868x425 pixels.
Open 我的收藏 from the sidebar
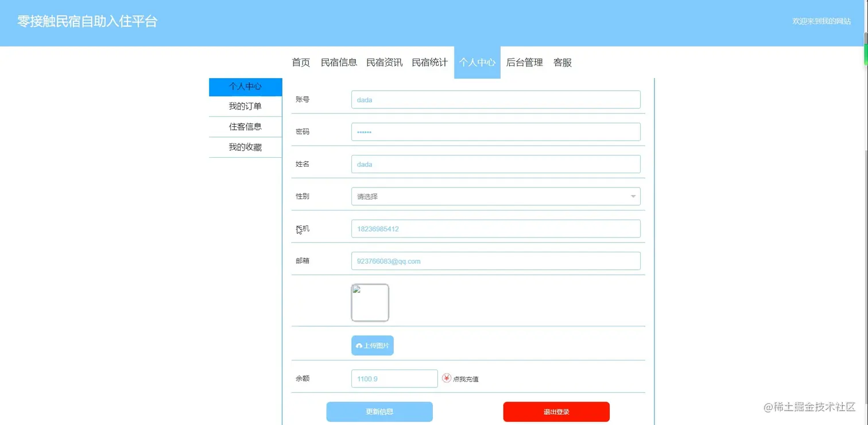(245, 147)
